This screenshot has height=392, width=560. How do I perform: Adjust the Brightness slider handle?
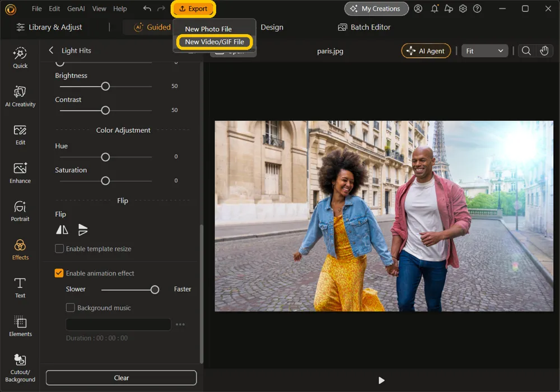pos(105,86)
